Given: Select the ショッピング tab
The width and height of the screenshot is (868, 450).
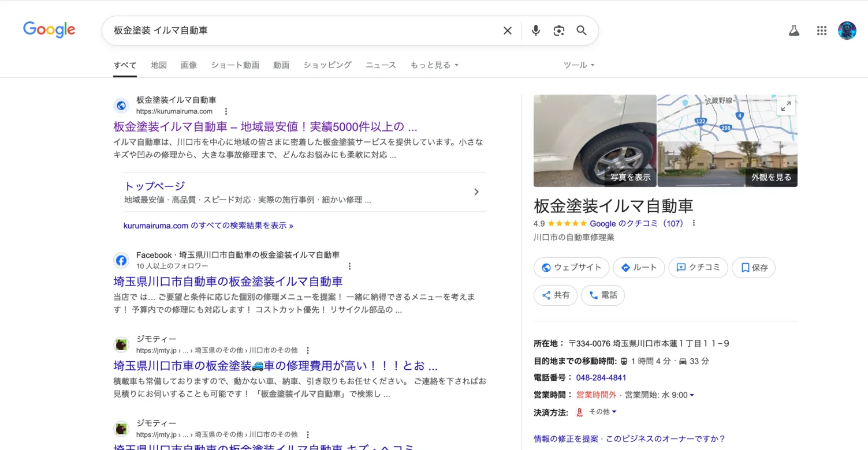Looking at the screenshot, I should click(x=327, y=65).
